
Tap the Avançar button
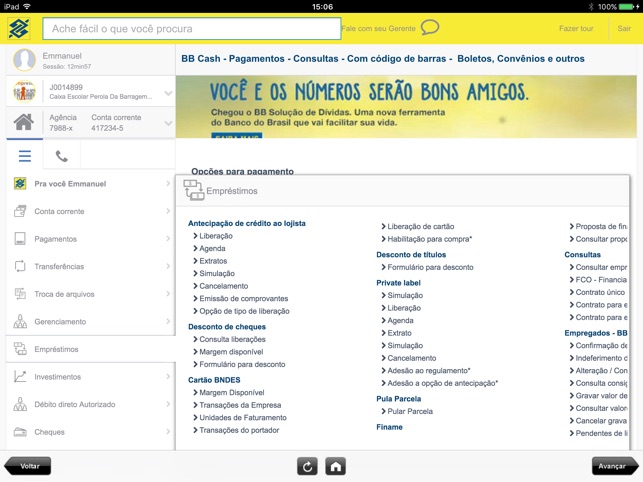(615, 466)
